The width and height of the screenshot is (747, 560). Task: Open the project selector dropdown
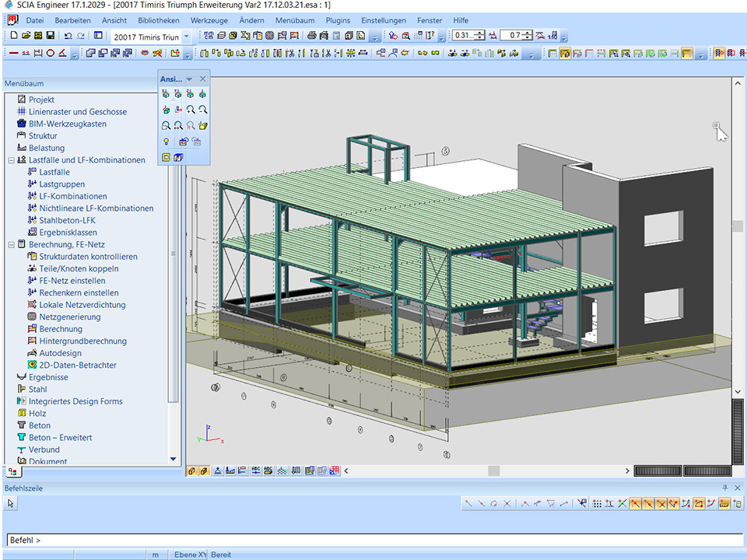(186, 37)
